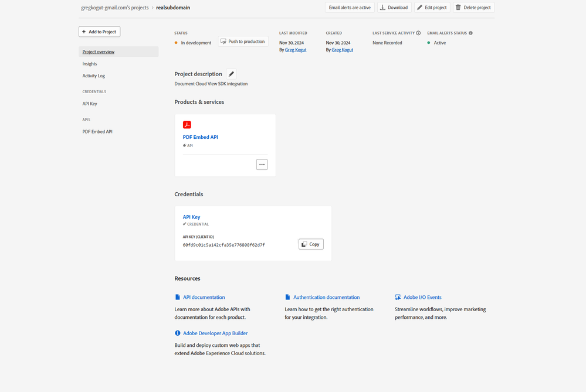
Task: Click the info icon next to Email Alerts Status
Action: tap(470, 33)
